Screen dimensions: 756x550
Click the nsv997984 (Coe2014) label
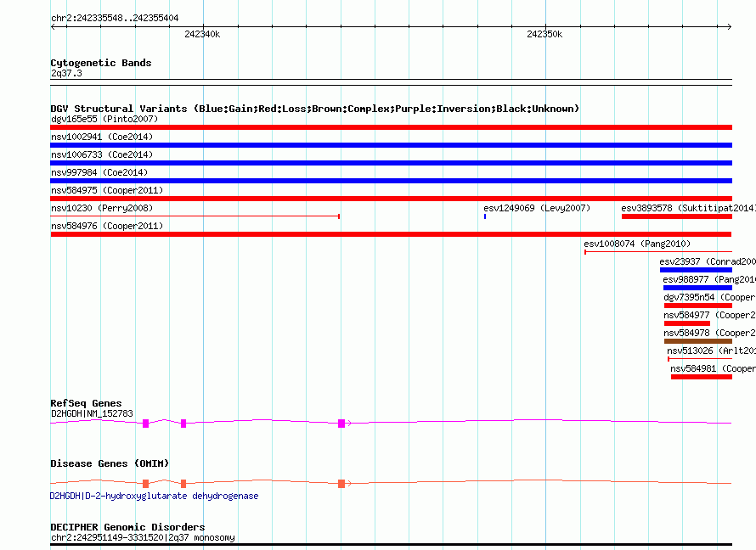[x=99, y=172]
